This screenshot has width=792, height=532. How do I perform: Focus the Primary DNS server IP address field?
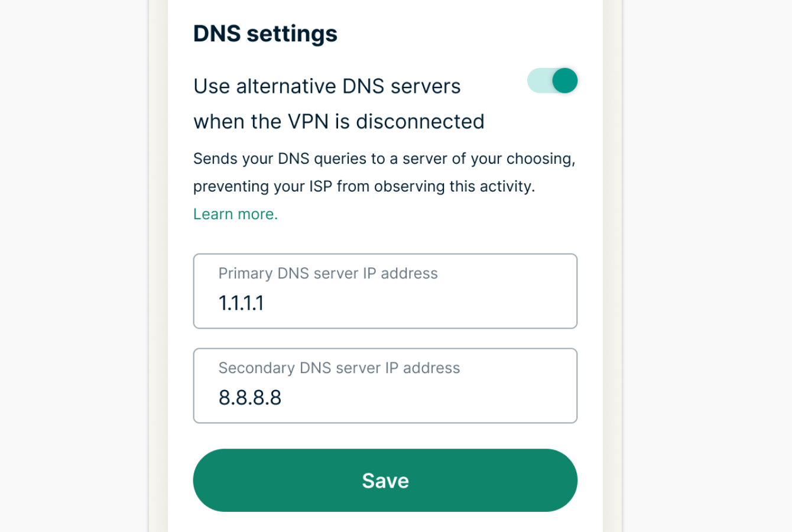(x=385, y=291)
